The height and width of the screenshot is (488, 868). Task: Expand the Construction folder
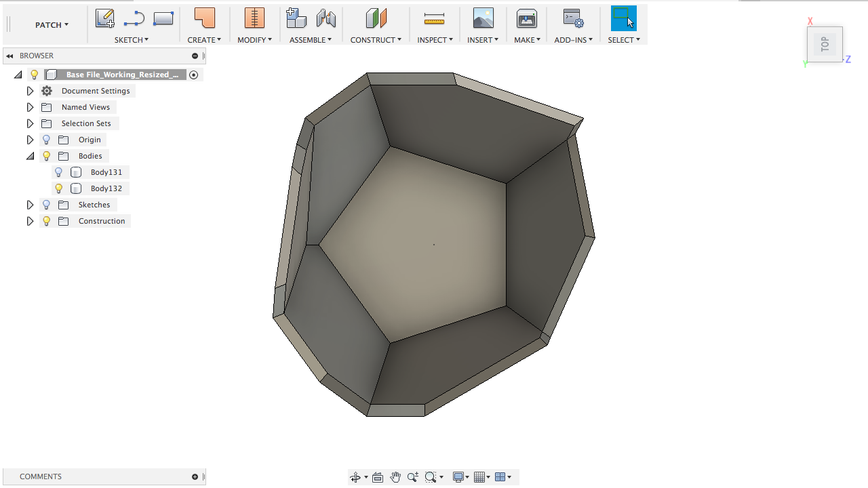30,221
